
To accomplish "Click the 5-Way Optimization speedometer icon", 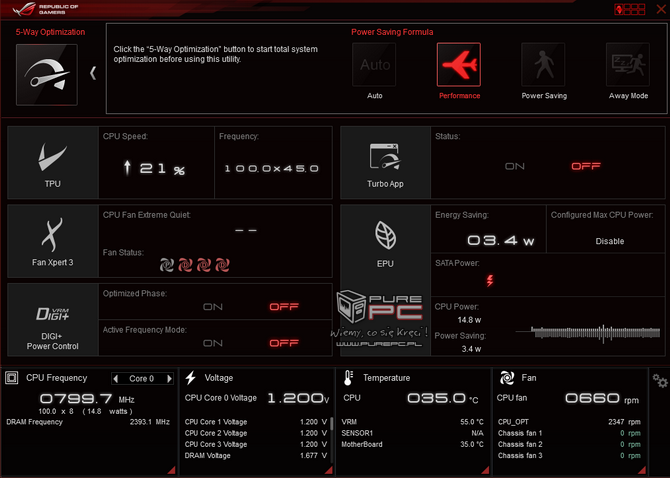I will (x=47, y=75).
